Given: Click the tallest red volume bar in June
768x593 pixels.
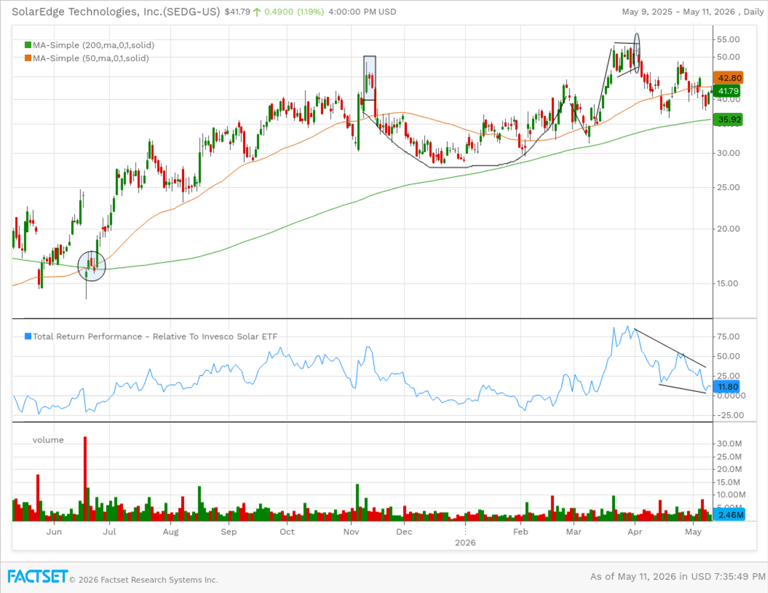Looking at the screenshot, I should coord(85,478).
